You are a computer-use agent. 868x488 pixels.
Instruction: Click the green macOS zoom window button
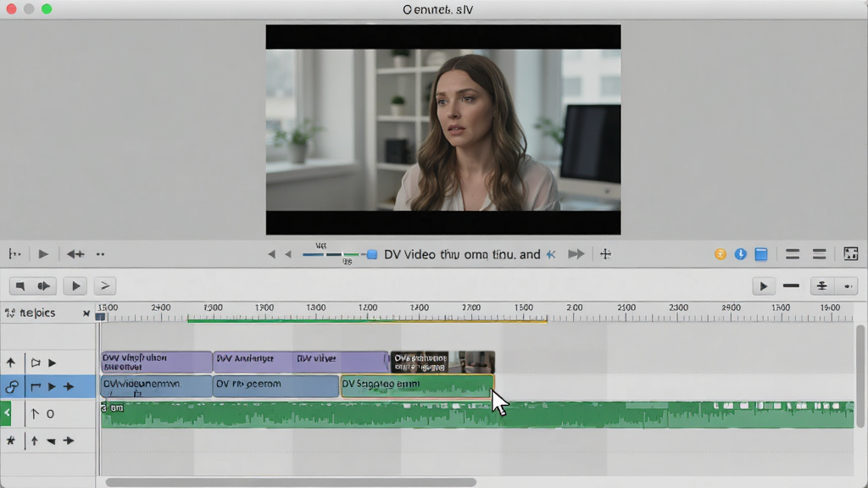point(47,8)
